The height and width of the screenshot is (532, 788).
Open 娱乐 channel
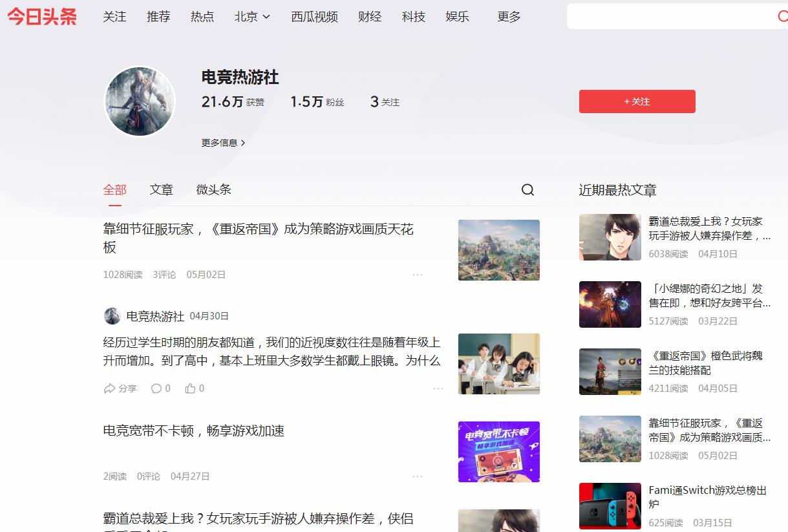pos(457,17)
